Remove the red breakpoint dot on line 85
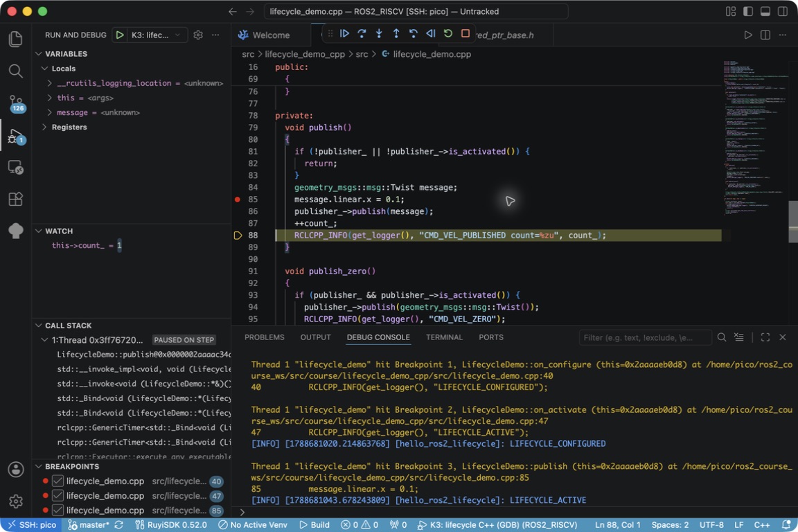Viewport: 798px width, 532px height. coord(237,199)
